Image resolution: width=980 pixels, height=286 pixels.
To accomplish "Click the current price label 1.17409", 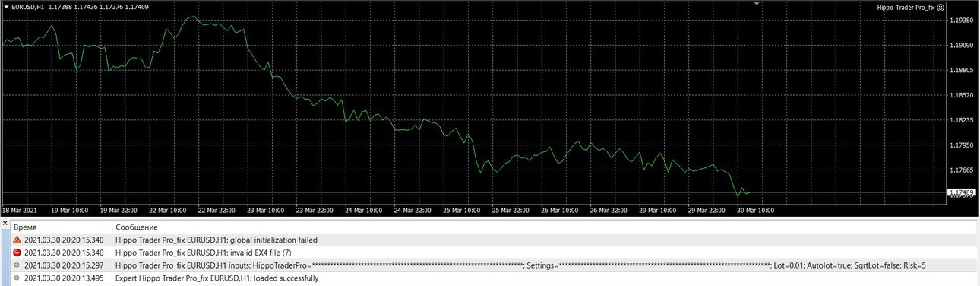I will click(x=963, y=193).
